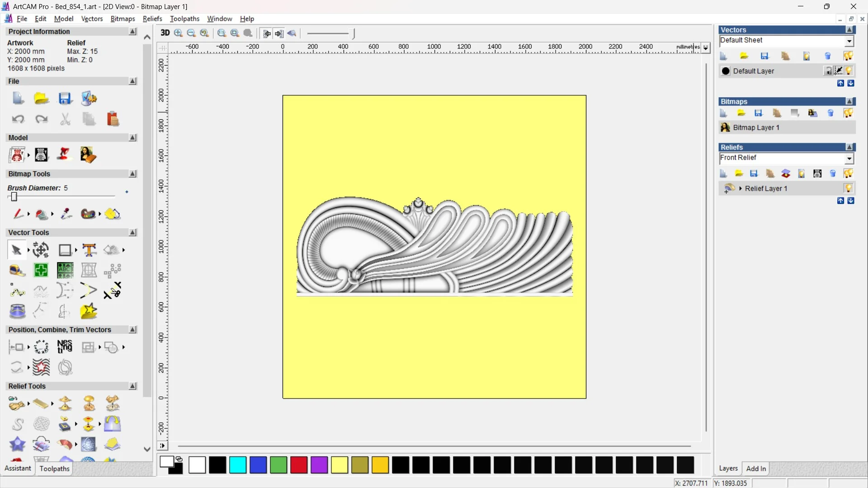This screenshot has height=488, width=868.
Task: Toggle Default Layer visibility light bulb
Action: click(x=849, y=71)
